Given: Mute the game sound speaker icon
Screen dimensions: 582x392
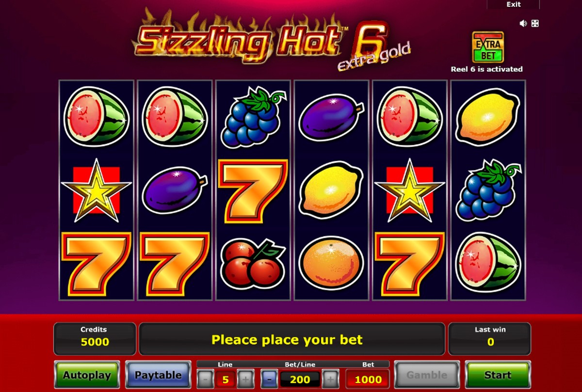Looking at the screenshot, I should (x=523, y=23).
